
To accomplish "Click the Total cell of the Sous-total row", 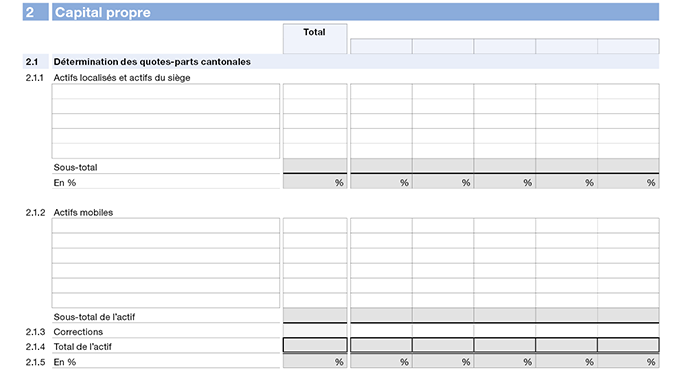I will [x=315, y=166].
